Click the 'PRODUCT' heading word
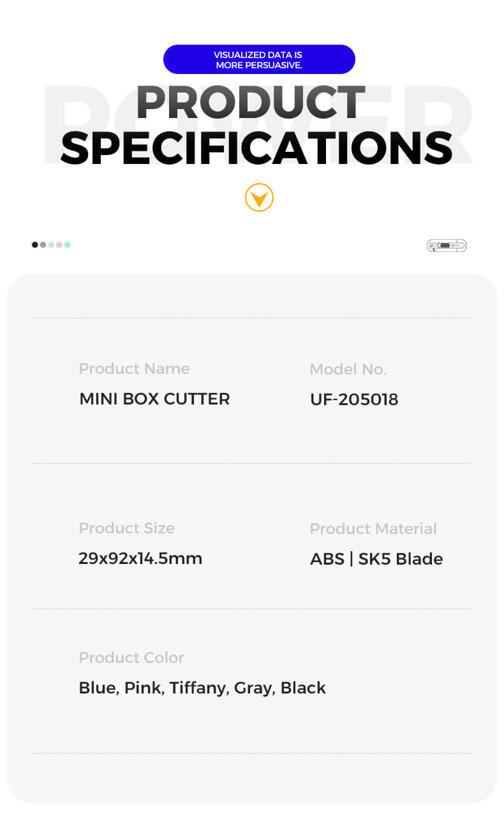The image size is (504, 823). coord(250,103)
